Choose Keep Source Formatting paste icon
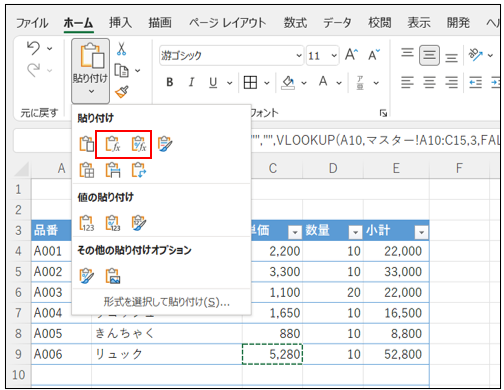This screenshot has height=390, width=504. point(165,144)
